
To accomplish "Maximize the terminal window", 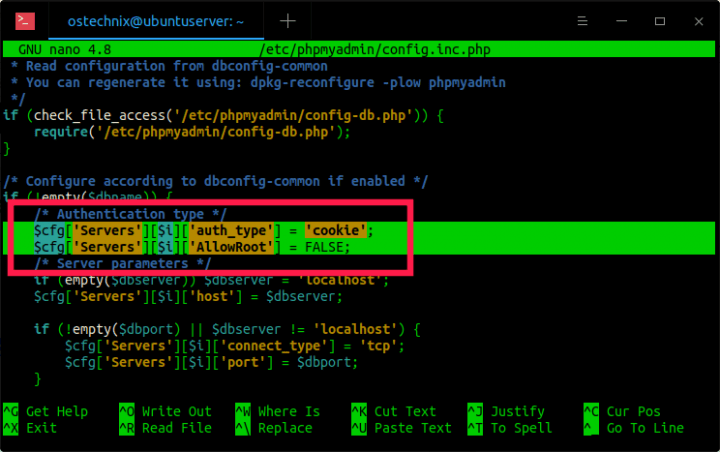I will (x=659, y=21).
